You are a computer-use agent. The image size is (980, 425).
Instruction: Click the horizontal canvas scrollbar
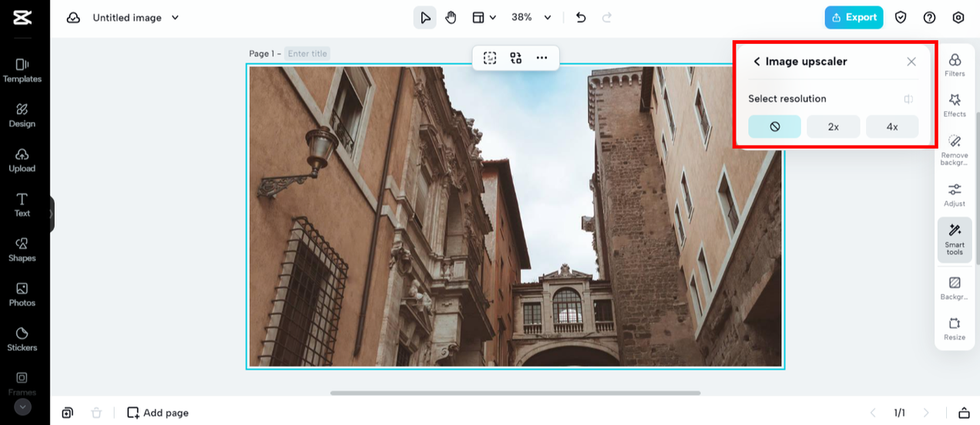[515, 393]
